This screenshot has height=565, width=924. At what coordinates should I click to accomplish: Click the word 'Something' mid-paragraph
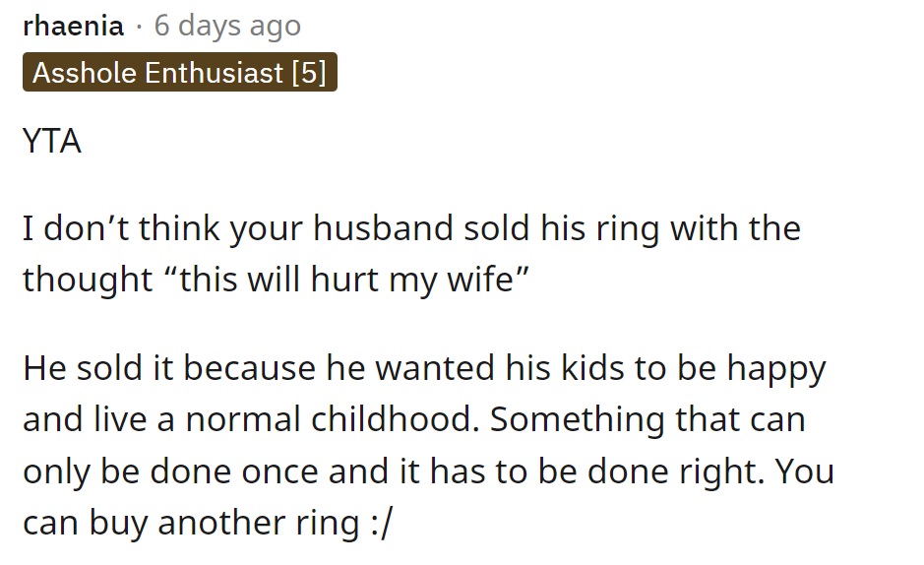(x=578, y=420)
